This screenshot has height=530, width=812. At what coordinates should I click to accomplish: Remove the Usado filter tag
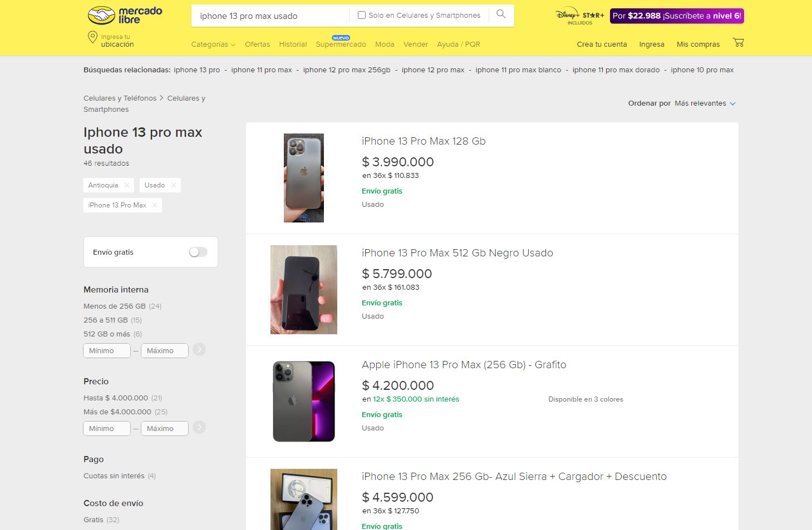174,185
